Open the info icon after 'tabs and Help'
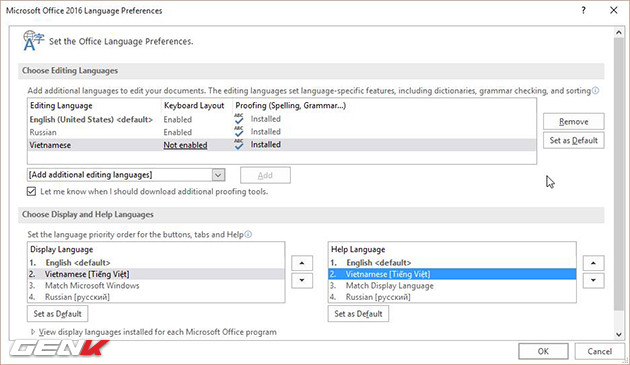630x365 pixels. pyautogui.click(x=248, y=234)
